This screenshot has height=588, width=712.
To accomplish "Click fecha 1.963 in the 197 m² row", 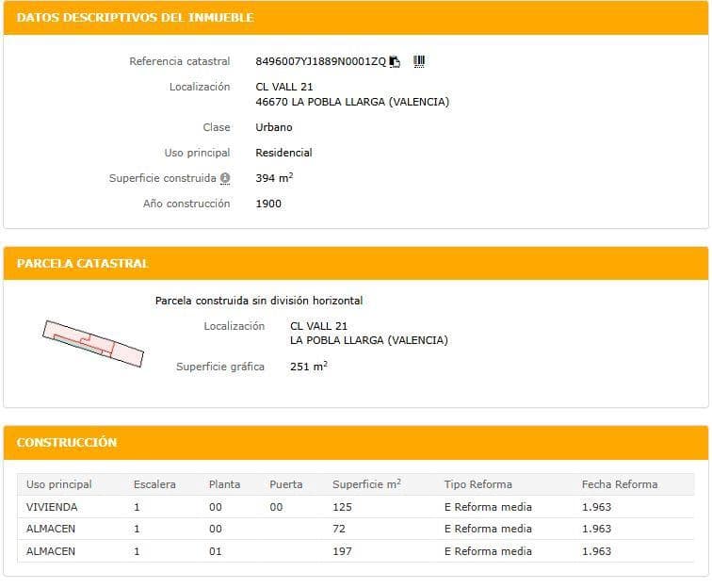I will pyautogui.click(x=597, y=551).
